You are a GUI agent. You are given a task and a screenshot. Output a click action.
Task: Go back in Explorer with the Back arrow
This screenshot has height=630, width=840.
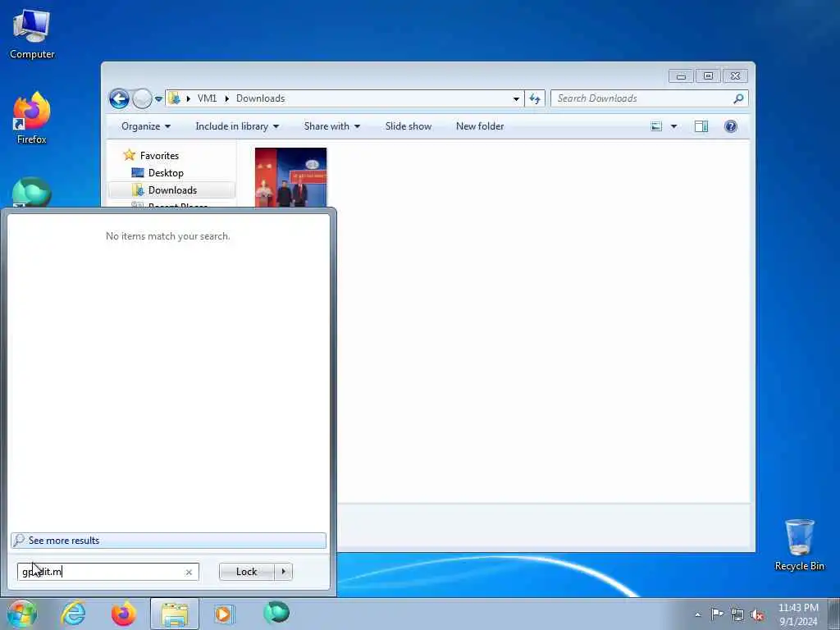point(119,98)
